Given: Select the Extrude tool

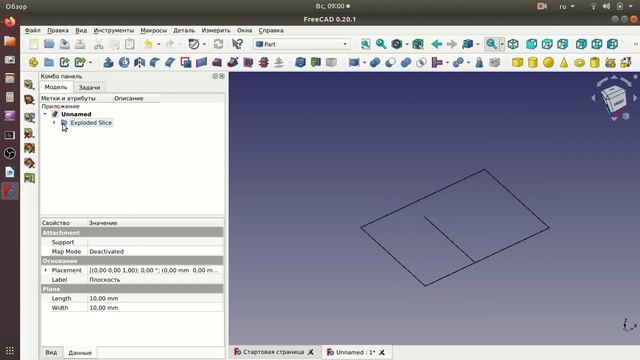Looking at the screenshot, I should [109, 62].
